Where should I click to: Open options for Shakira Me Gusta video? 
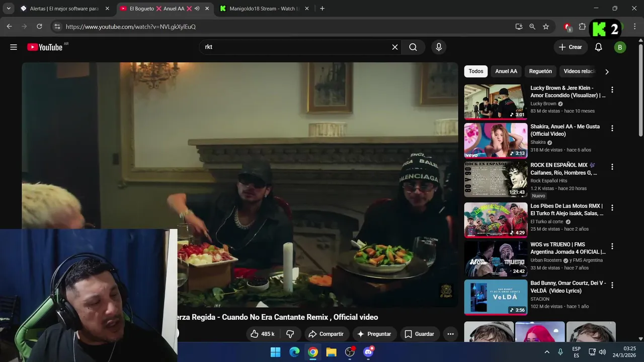[612, 128]
